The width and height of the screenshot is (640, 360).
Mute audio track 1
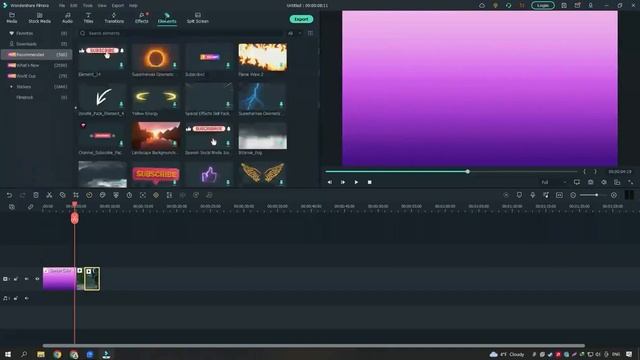click(27, 298)
